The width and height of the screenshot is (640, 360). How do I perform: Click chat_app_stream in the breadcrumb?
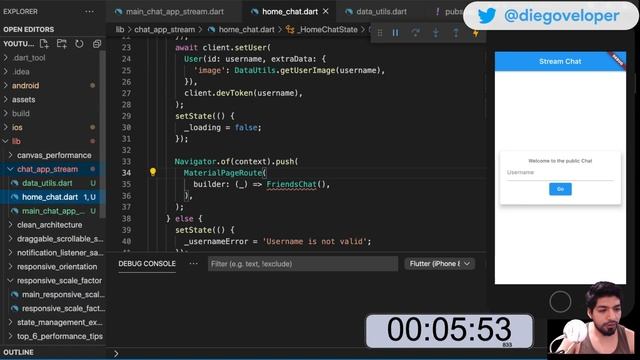pos(164,29)
